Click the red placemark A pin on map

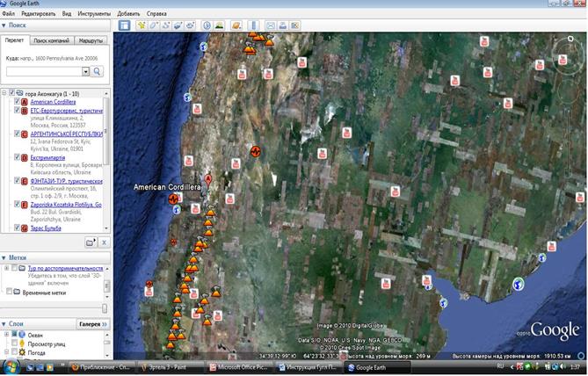click(x=207, y=180)
